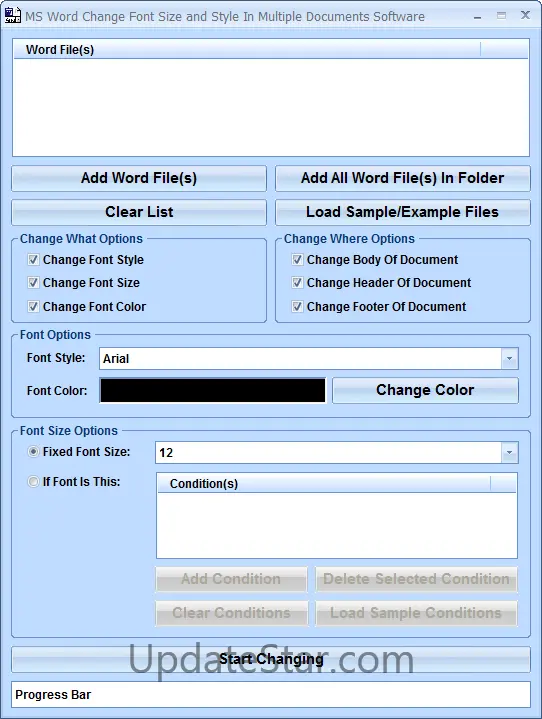This screenshot has width=542, height=719.
Task: Click Clear Conditions button
Action: 231,613
